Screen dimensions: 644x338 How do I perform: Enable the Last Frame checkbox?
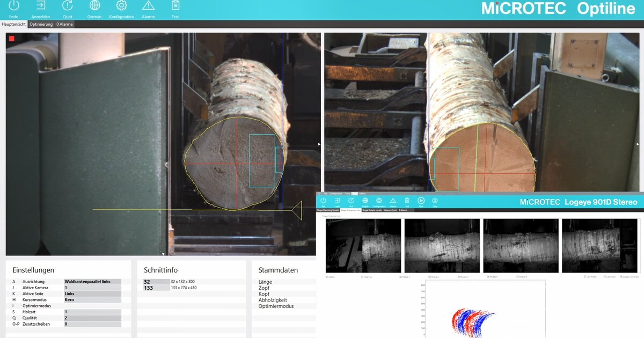point(605,277)
